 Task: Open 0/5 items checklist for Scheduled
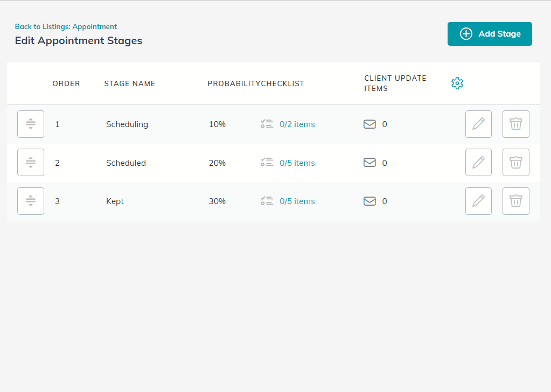tap(297, 163)
